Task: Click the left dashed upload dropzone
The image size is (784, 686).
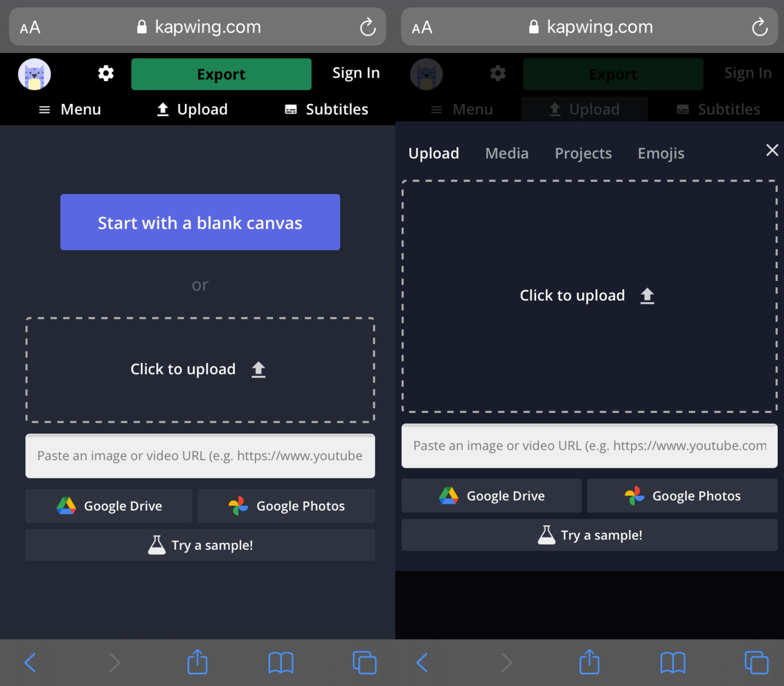Action: tap(200, 370)
